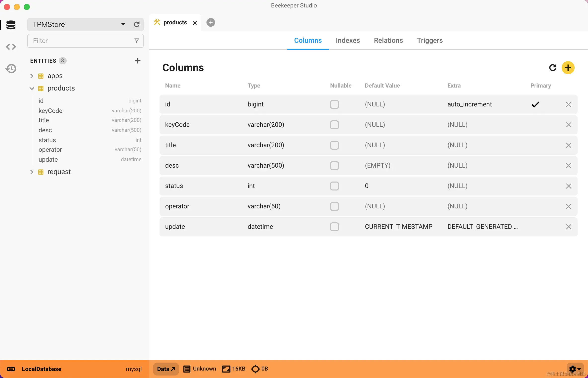The width and height of the screenshot is (588, 378).
Task: Click the database entities sidebar icon
Action: pos(11,25)
